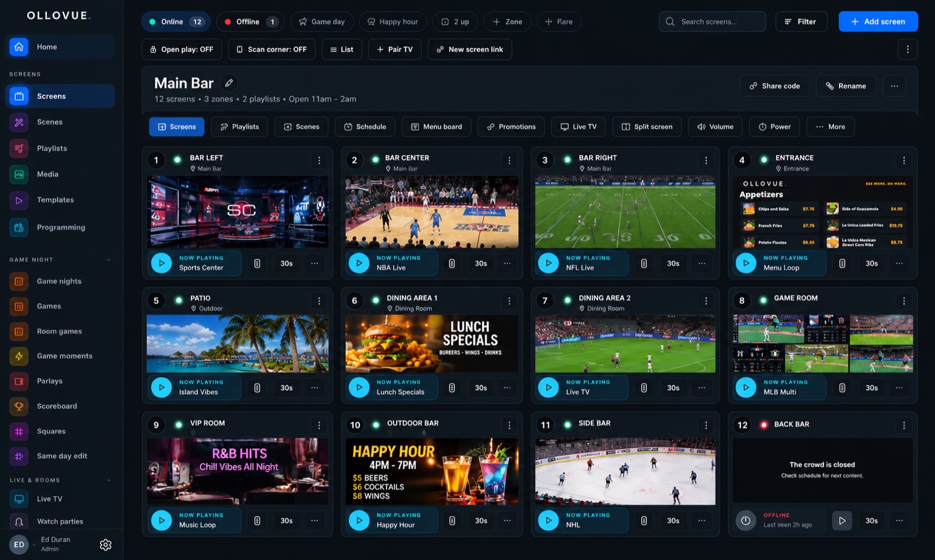The height and width of the screenshot is (560, 935).
Task: Click the Rename button
Action: point(846,86)
